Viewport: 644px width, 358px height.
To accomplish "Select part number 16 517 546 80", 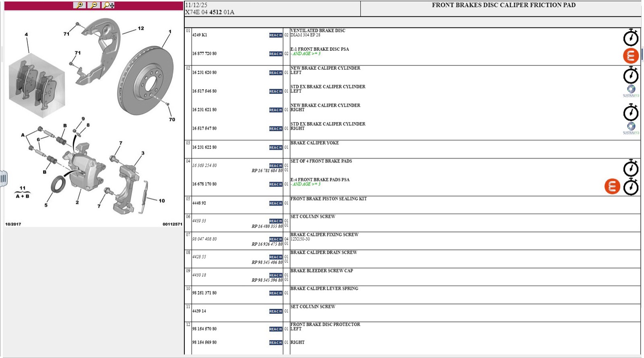I will (x=204, y=91).
